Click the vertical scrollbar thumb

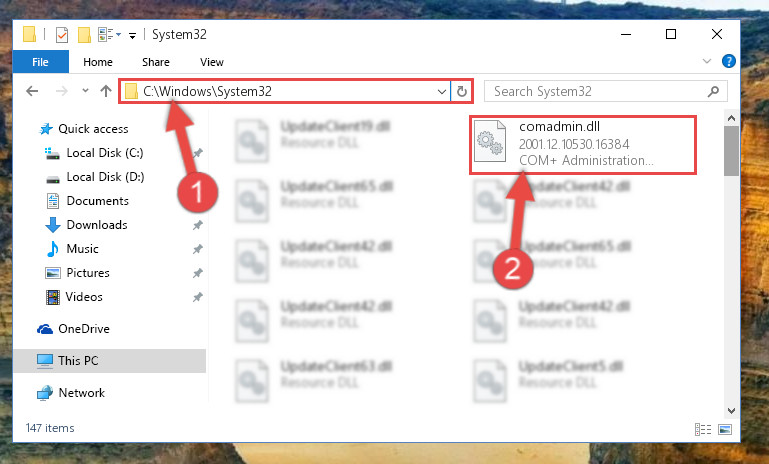tap(731, 151)
